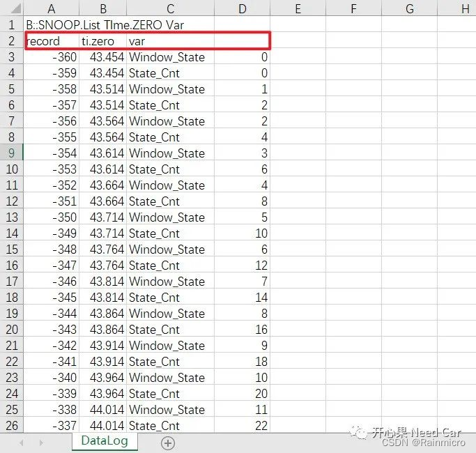Select column E header
The height and width of the screenshot is (453, 476).
[x=298, y=8]
